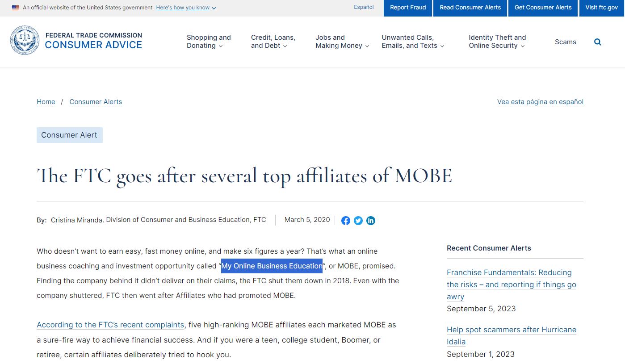Open Jobs and Making Money menu
Image resolution: width=625 pixels, height=364 pixels.
point(342,42)
